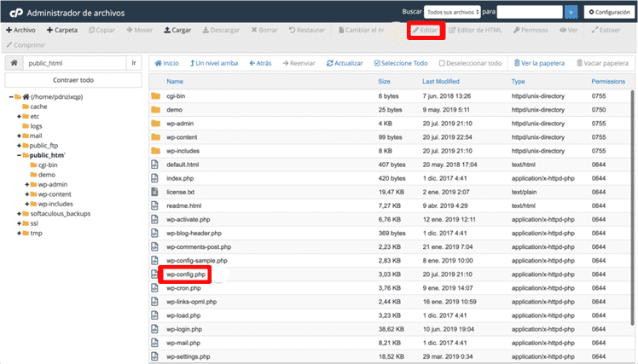Click the license.txt file icon
The width and height of the screenshot is (638, 364).
[x=154, y=192]
